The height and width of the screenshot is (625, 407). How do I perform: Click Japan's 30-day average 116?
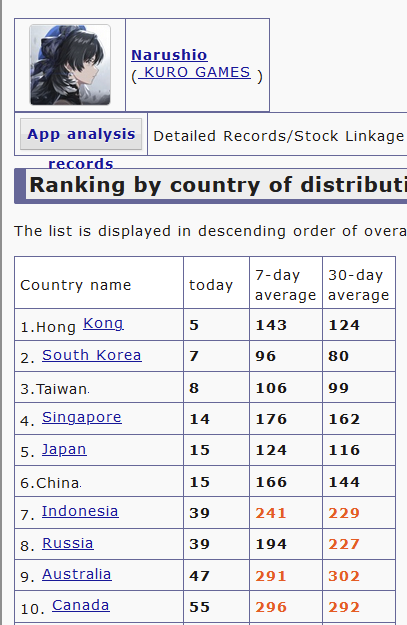pyautogui.click(x=344, y=450)
